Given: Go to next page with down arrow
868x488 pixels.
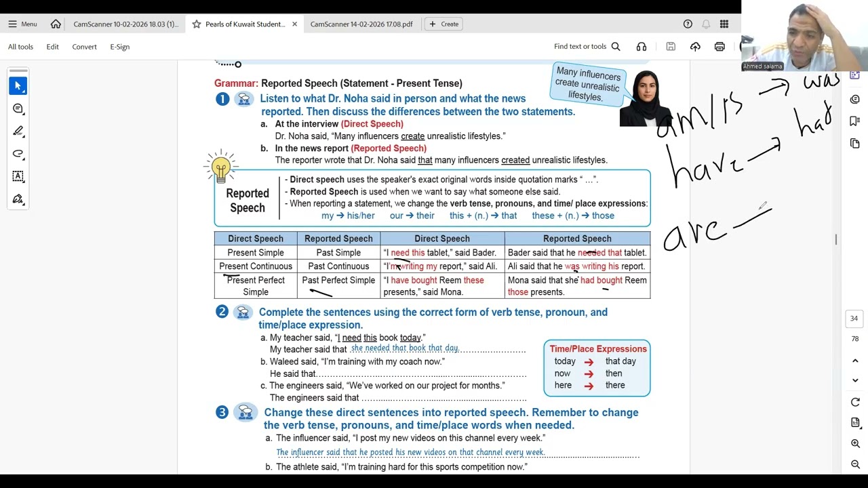Looking at the screenshot, I should [x=855, y=380].
